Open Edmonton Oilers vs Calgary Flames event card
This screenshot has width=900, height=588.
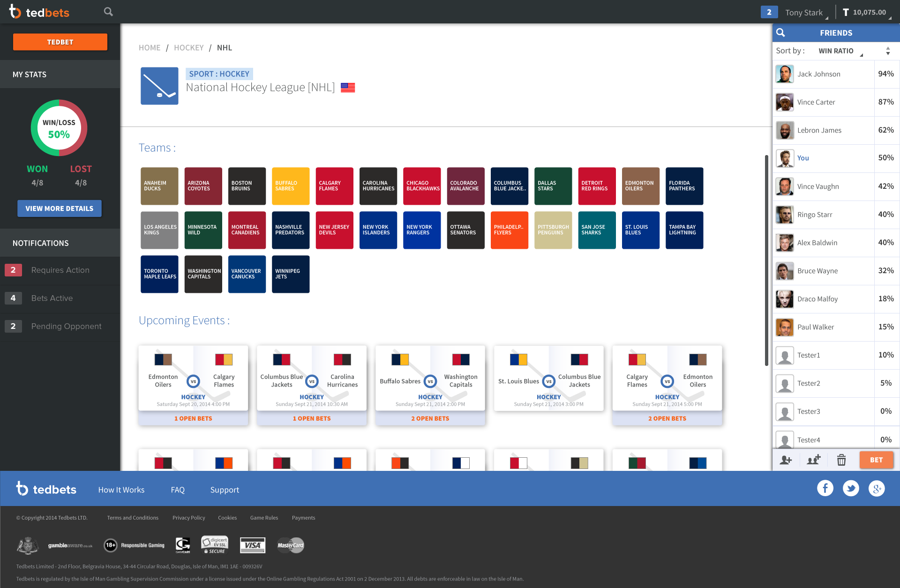[193, 378]
